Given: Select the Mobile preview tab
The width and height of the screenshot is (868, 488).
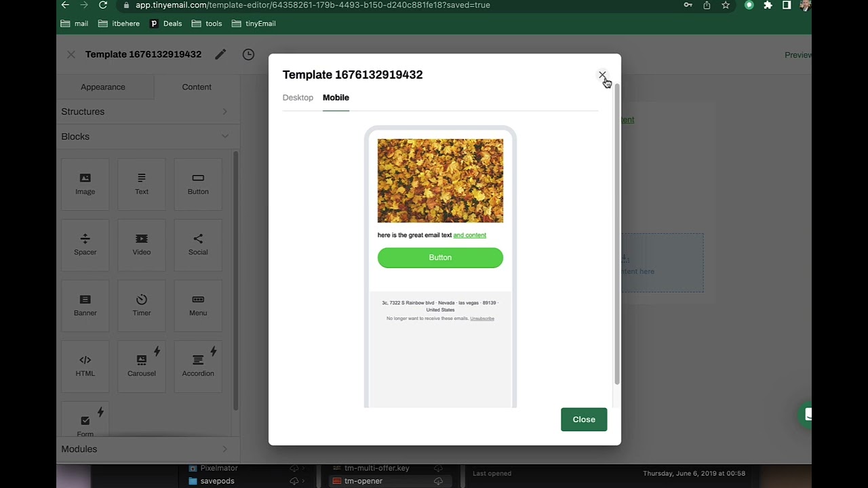Looking at the screenshot, I should [336, 98].
